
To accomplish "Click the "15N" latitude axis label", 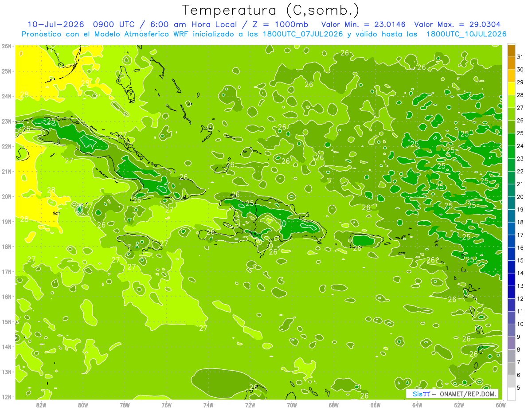I will point(7,321).
